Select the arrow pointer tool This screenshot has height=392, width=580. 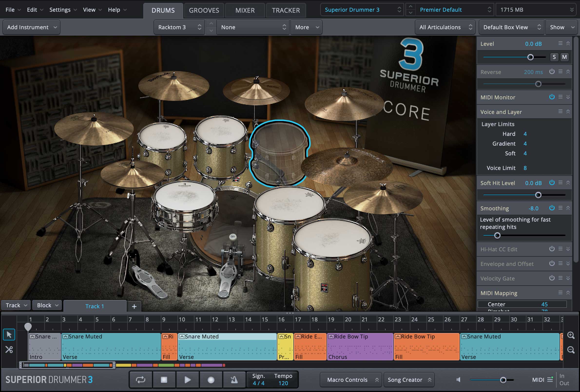(x=9, y=334)
